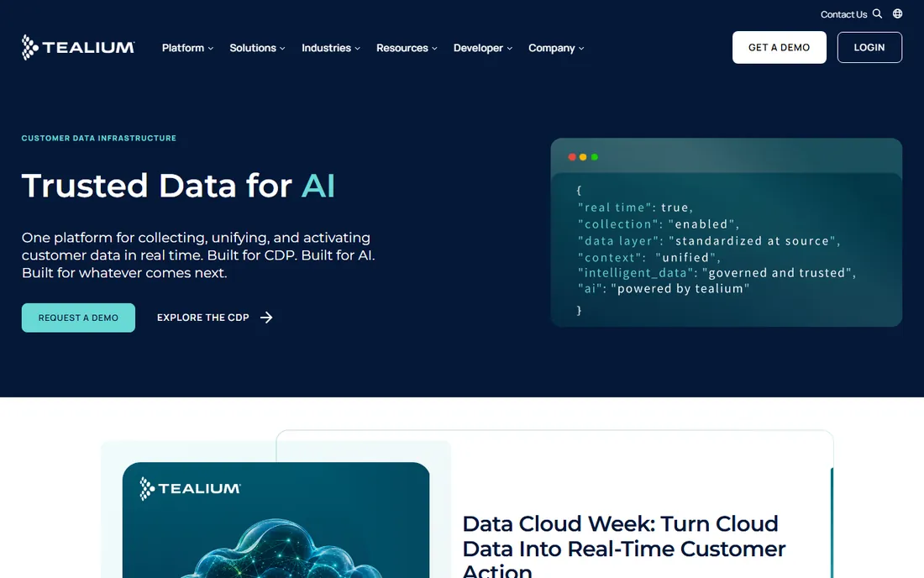The width and height of the screenshot is (924, 578).
Task: Expand the Industries menu chevron
Action: tap(357, 49)
